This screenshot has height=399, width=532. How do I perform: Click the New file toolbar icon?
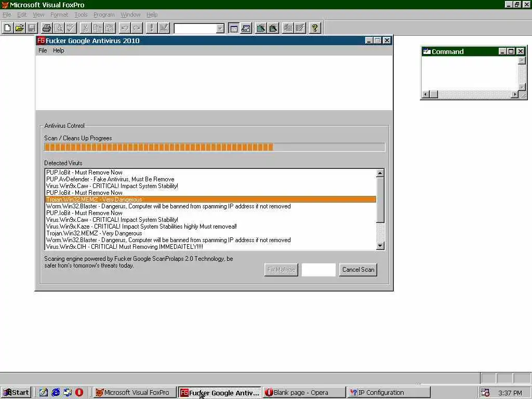pyautogui.click(x=8, y=28)
